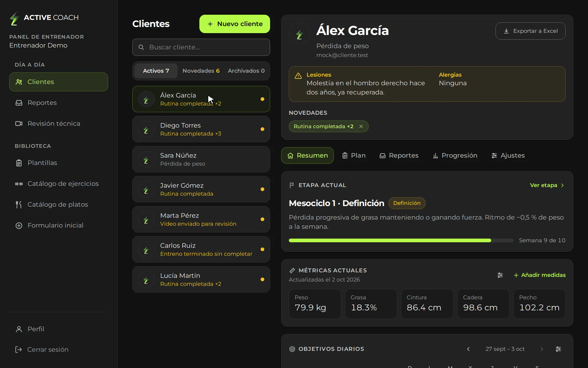Select the Resumen tab
The width and height of the screenshot is (588, 368).
point(307,155)
